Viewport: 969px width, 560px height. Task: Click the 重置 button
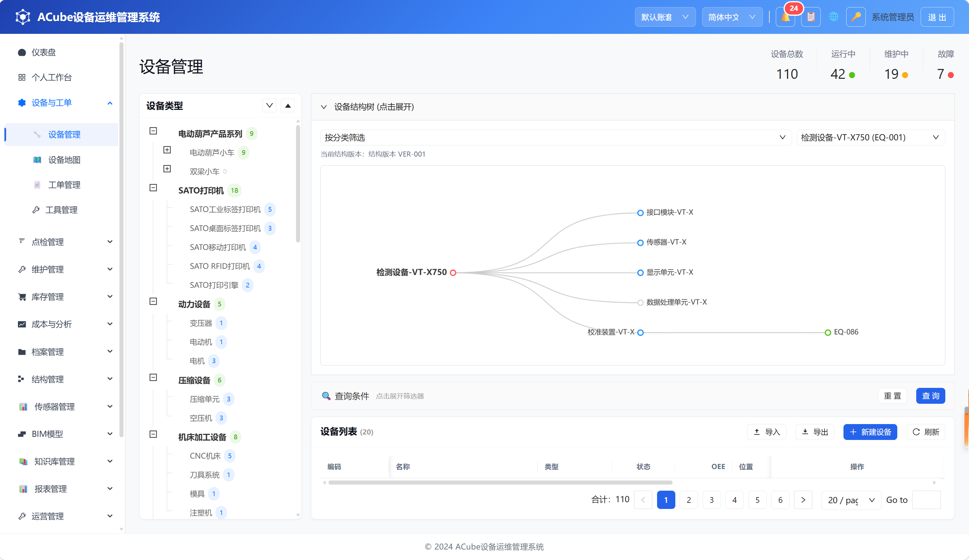click(892, 396)
